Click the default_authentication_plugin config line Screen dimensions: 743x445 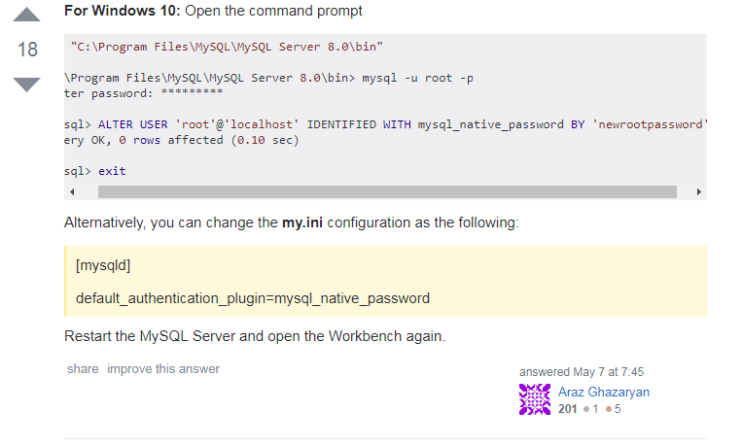click(253, 298)
